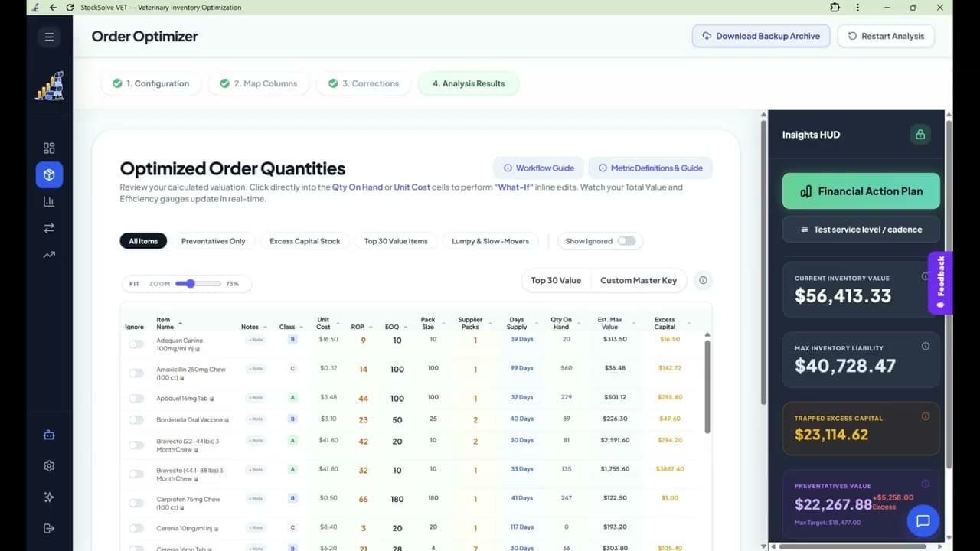The image size is (980, 551).
Task: Toggle the Show Ignored switch
Action: (x=626, y=241)
